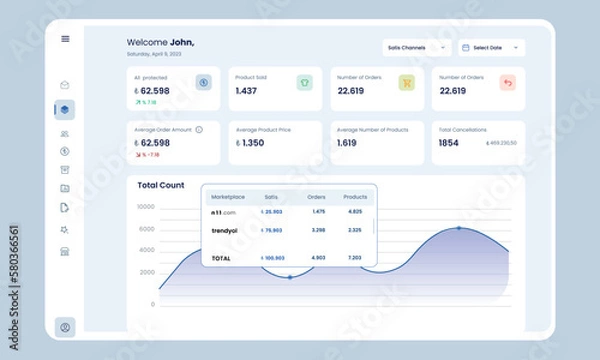Image resolution: width=600 pixels, height=360 pixels.
Task: Click the Total Count chart title
Action: point(161,185)
